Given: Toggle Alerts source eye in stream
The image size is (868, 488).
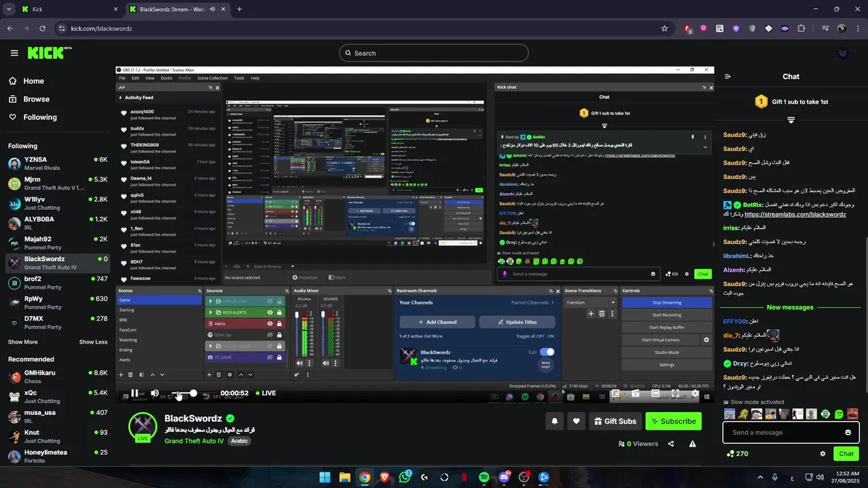Looking at the screenshot, I should [270, 323].
